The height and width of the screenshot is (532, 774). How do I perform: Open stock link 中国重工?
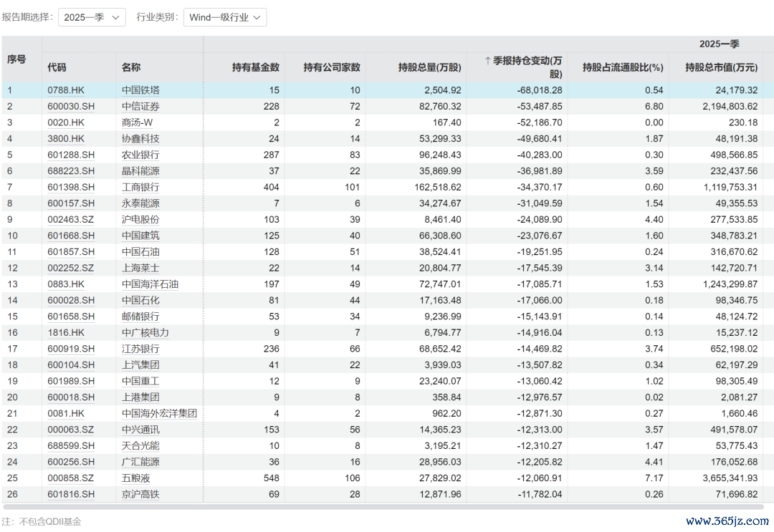140,382
